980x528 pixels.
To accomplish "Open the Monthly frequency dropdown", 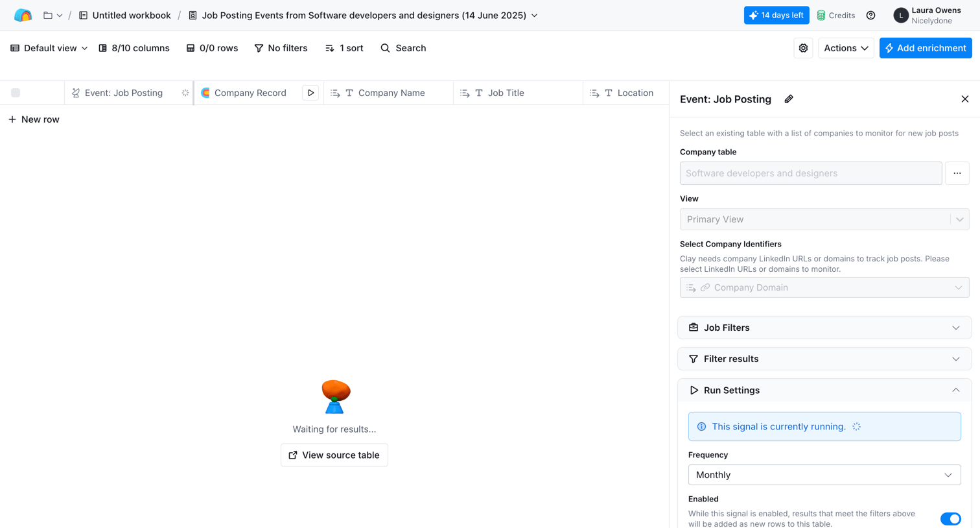I will pos(824,475).
